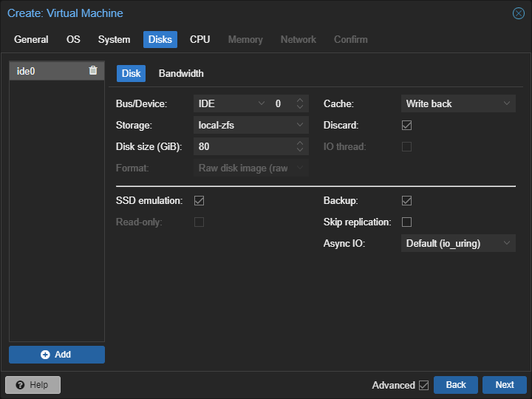Switch to the OS tab

tap(73, 39)
